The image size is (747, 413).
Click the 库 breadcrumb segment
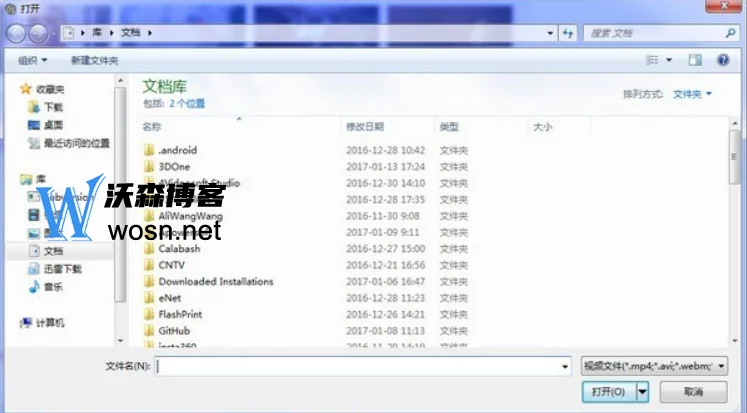point(97,32)
